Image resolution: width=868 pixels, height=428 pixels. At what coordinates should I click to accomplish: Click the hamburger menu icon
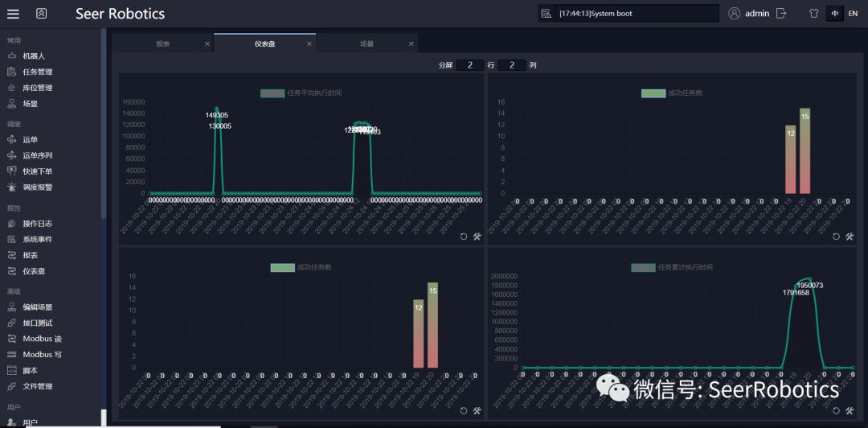click(13, 14)
